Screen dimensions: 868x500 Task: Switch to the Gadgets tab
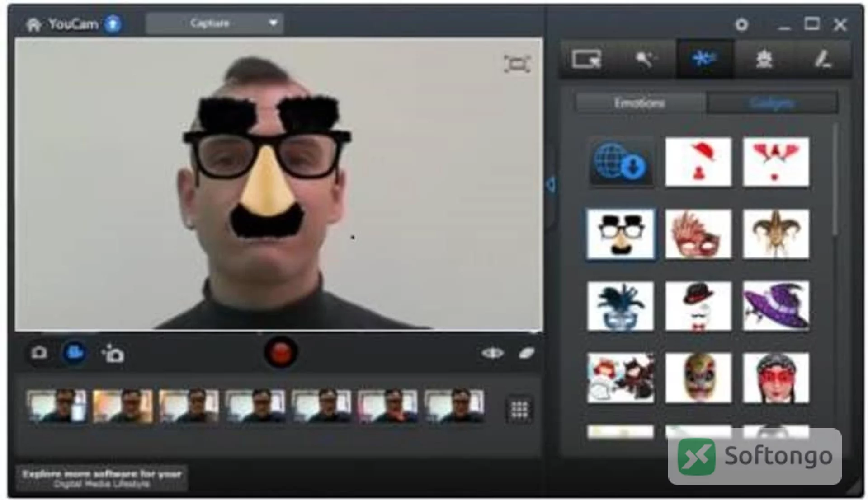click(772, 103)
